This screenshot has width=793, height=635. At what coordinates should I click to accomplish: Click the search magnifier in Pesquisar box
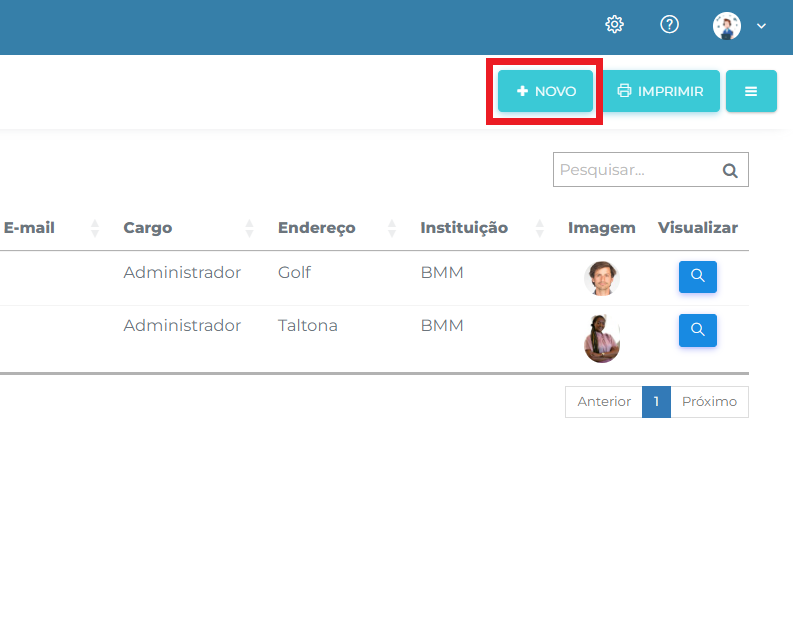point(730,170)
